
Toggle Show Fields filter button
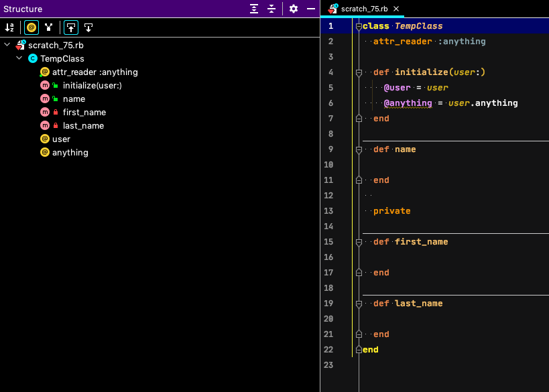pos(32,27)
